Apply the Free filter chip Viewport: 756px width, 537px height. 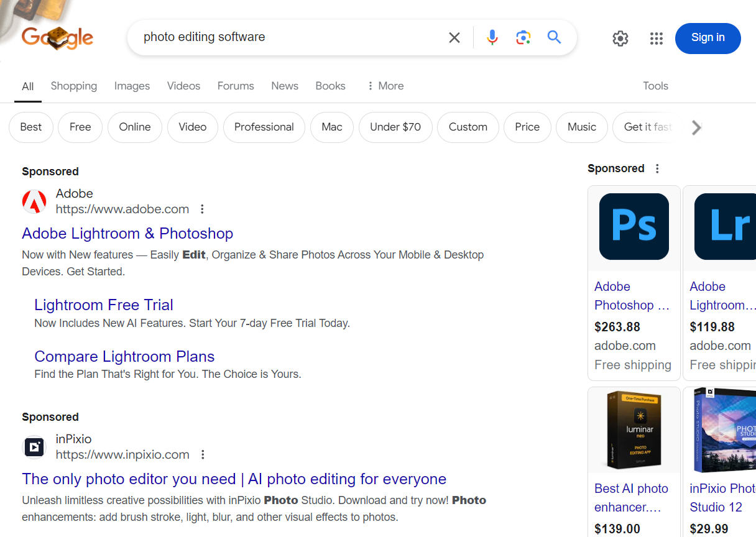click(x=80, y=127)
